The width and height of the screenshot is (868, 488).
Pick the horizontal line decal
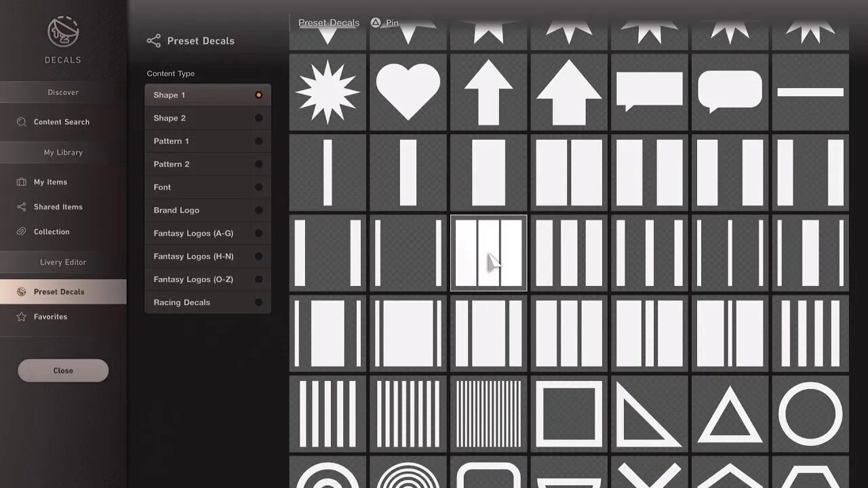(x=810, y=92)
